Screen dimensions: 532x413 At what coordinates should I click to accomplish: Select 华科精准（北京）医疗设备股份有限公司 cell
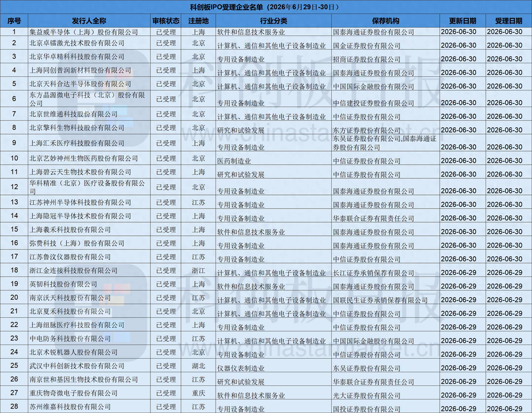[89, 187]
